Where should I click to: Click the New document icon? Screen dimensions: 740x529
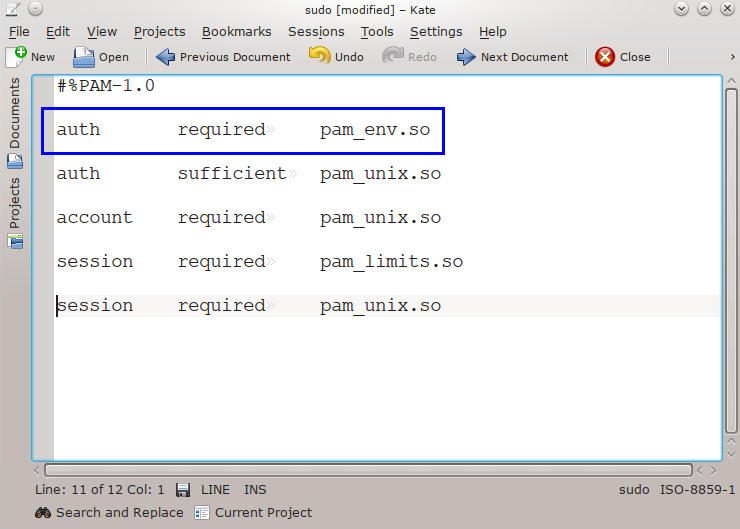coord(16,57)
